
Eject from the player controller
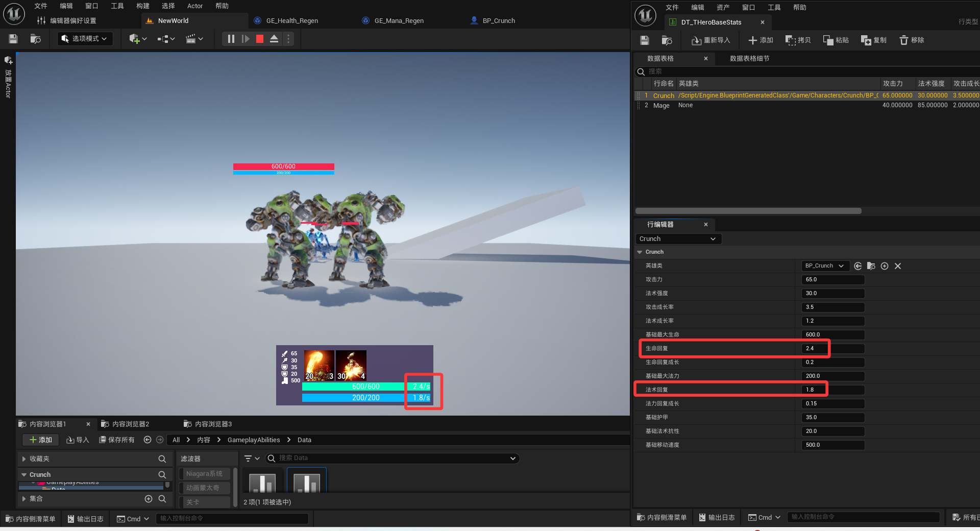(274, 39)
